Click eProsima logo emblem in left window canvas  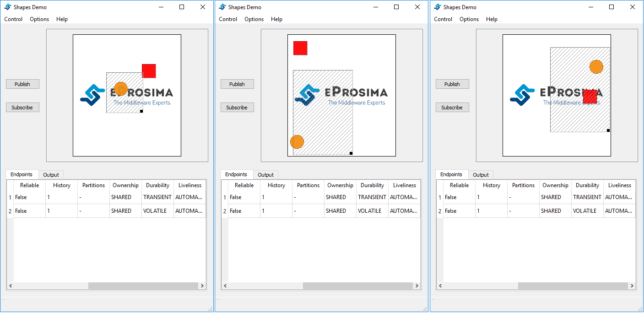pos(93,95)
